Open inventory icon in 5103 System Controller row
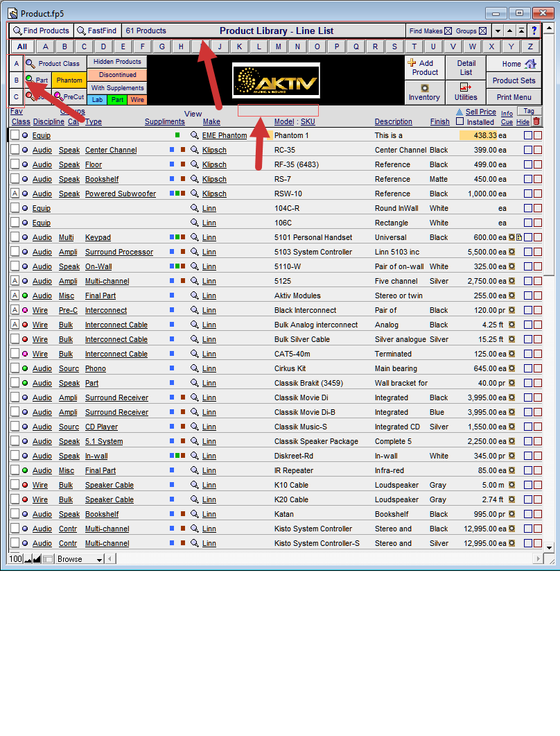This screenshot has height=736, width=560. (x=511, y=252)
